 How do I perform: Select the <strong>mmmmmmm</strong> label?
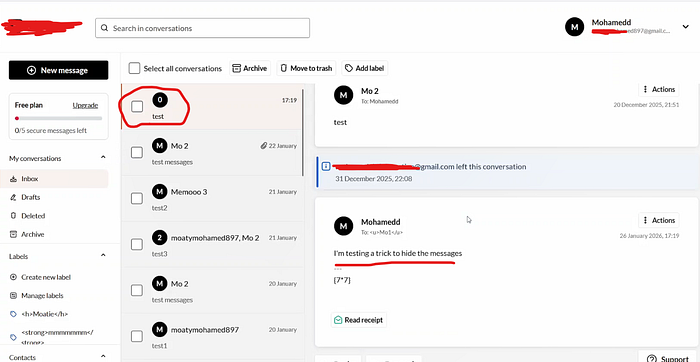(x=57, y=337)
